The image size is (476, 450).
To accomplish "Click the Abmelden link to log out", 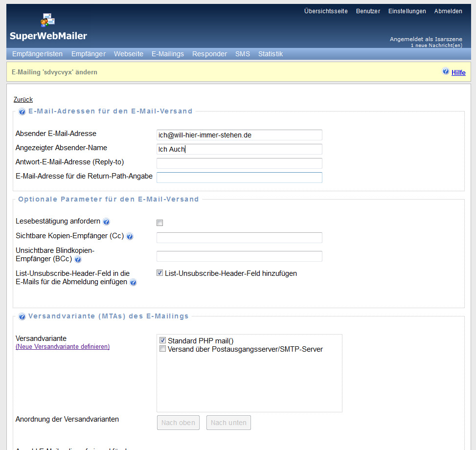I will point(448,11).
